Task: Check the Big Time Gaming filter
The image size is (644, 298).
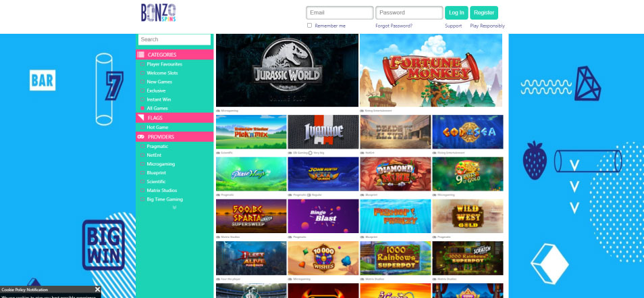Action: [142, 199]
